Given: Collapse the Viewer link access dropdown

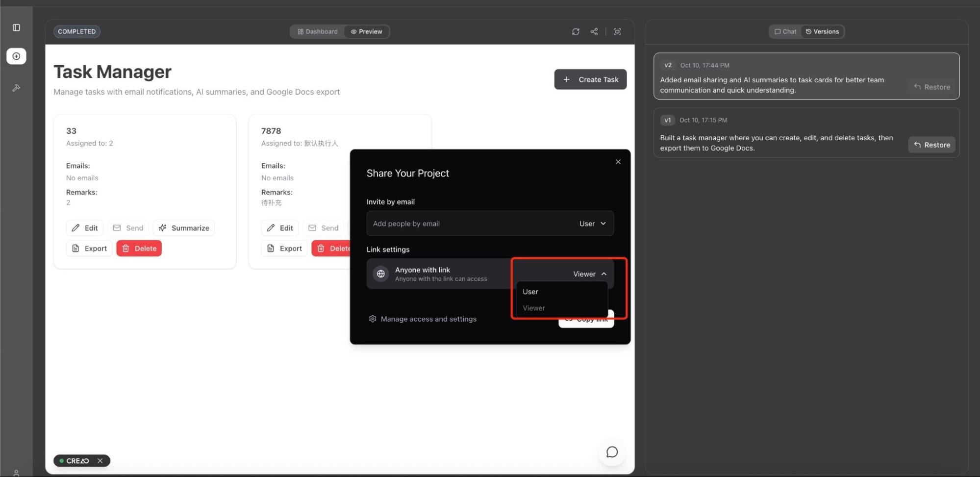Looking at the screenshot, I should (x=590, y=274).
